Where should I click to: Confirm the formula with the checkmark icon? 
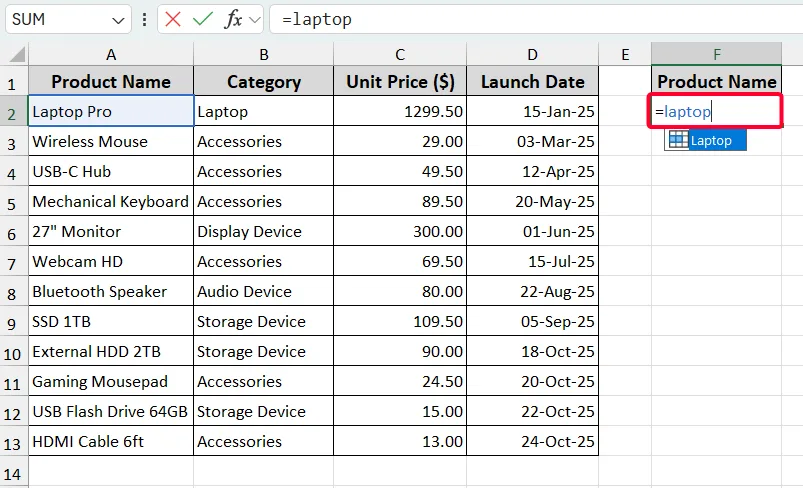click(203, 19)
